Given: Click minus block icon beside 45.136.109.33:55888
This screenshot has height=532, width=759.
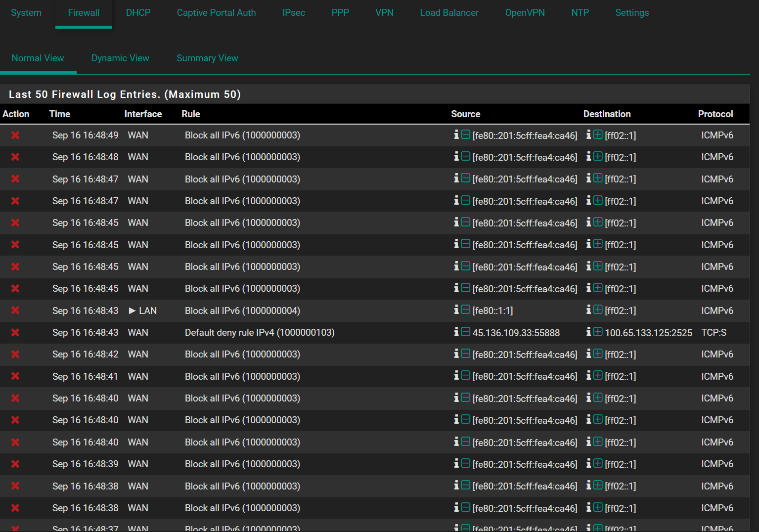Looking at the screenshot, I should 465,332.
